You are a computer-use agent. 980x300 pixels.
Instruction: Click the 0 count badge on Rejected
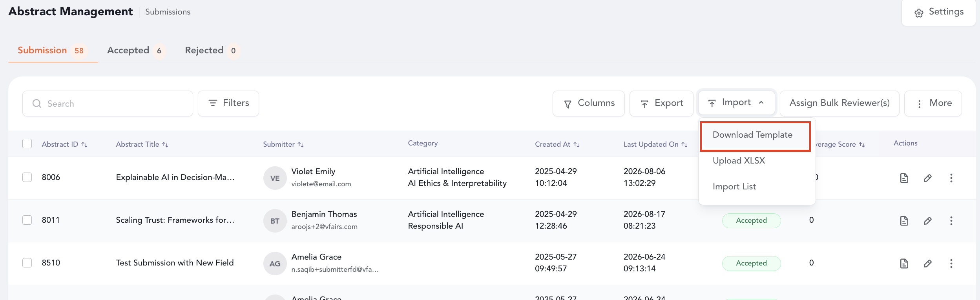click(x=234, y=51)
